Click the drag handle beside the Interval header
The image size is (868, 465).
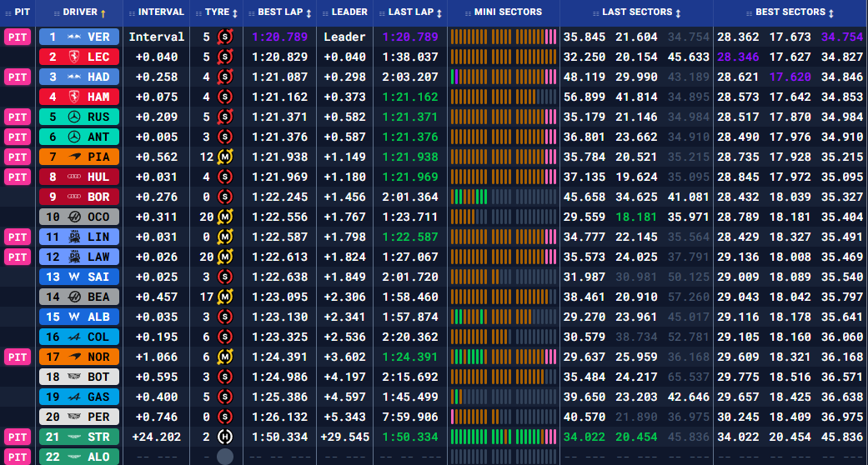pyautogui.click(x=130, y=12)
